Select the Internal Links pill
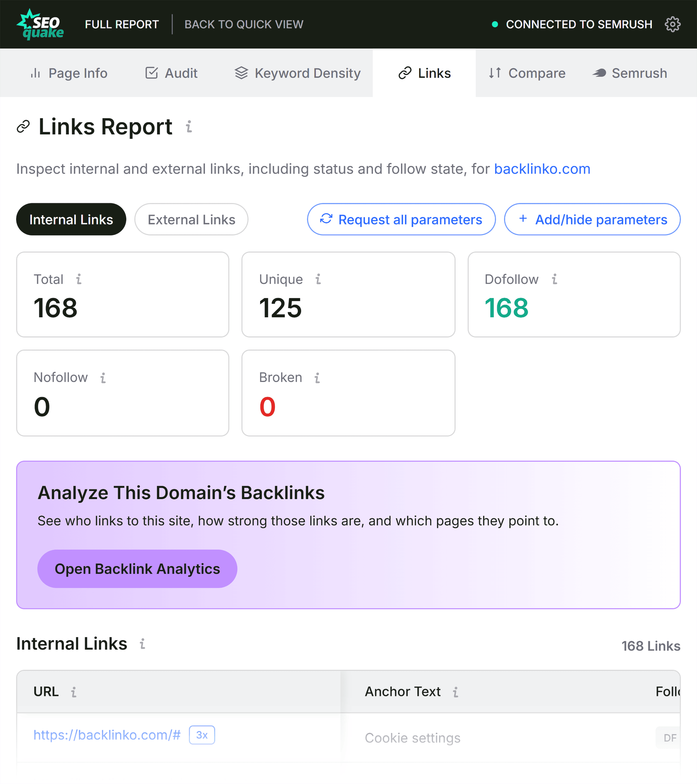Image resolution: width=697 pixels, height=784 pixels. click(x=71, y=219)
